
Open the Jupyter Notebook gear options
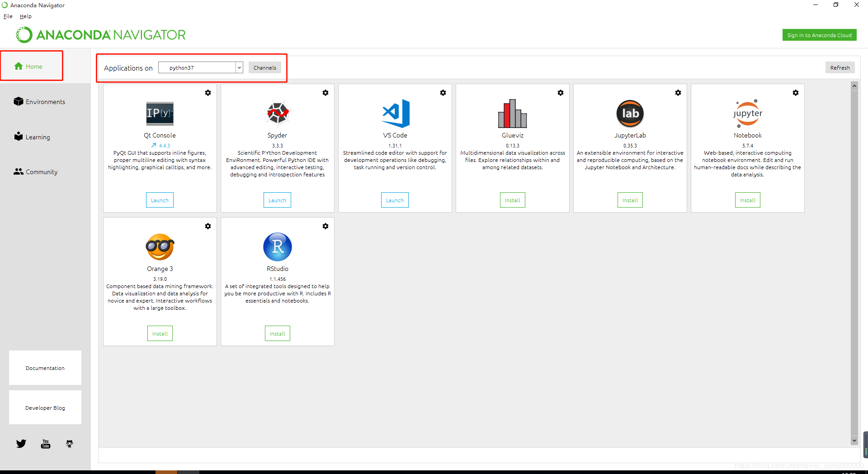[796, 93]
